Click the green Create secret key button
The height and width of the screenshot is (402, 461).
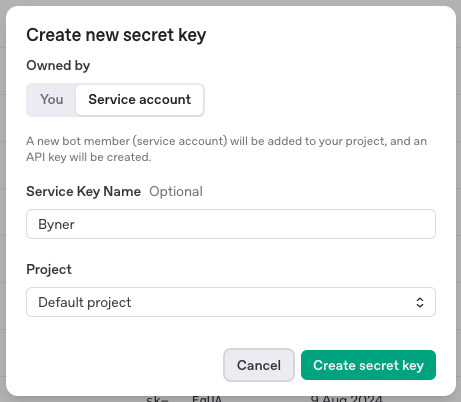pos(368,365)
